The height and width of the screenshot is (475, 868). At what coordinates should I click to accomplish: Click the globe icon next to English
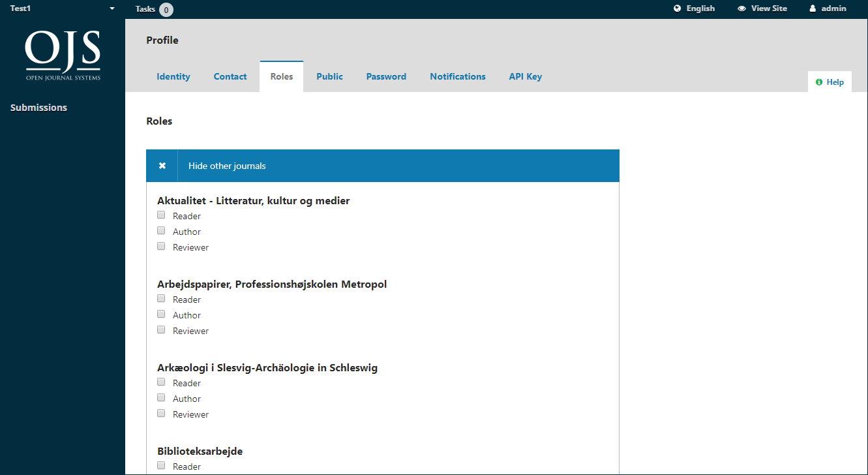678,8
